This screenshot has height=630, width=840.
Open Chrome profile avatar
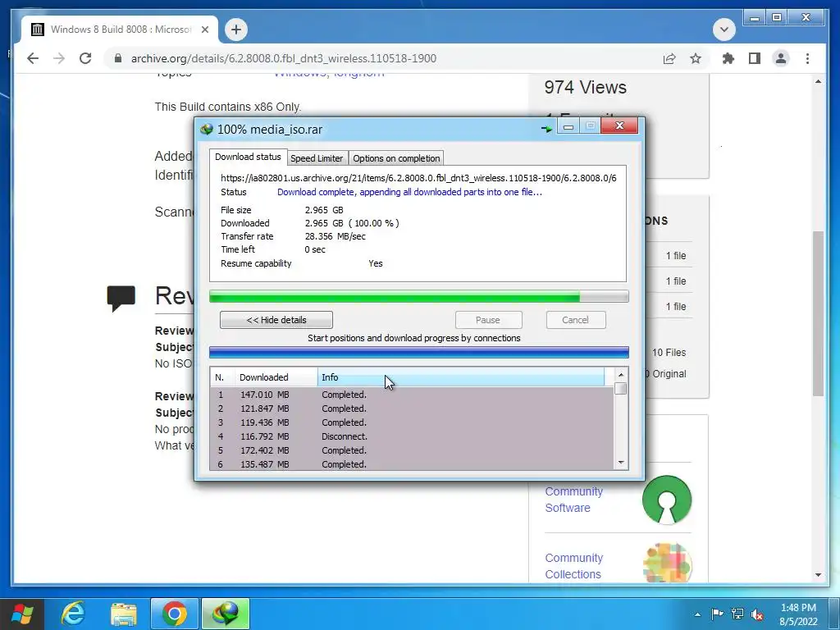[781, 58]
